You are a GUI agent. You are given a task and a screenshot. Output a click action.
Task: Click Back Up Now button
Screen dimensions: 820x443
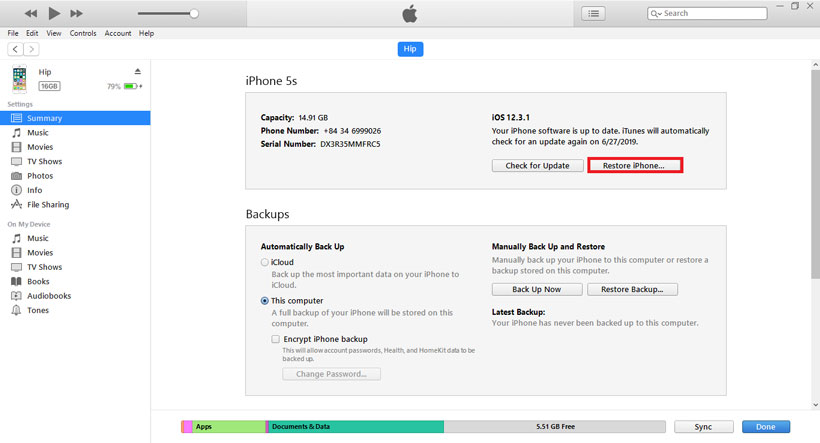point(537,289)
